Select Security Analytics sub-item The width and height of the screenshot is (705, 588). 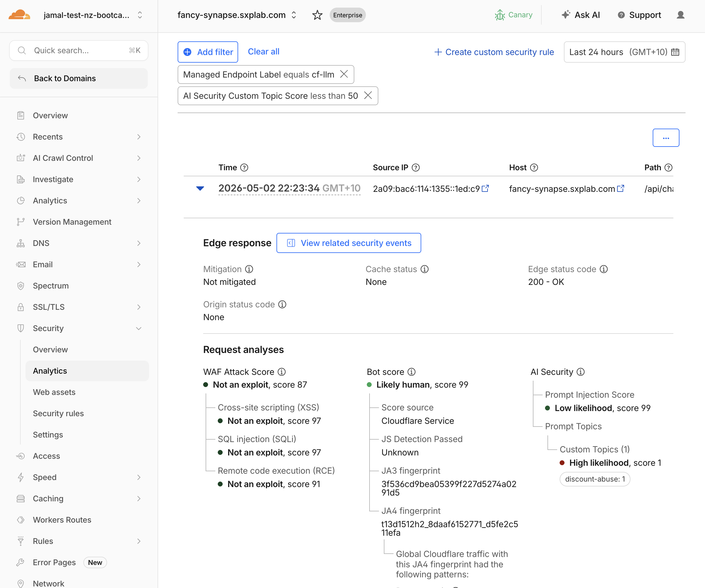pyautogui.click(x=87, y=371)
